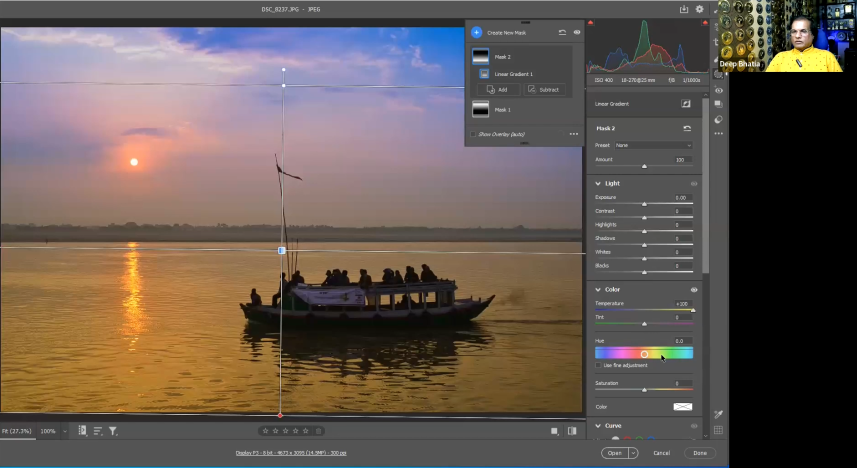The width and height of the screenshot is (857, 468).
Task: Open the Preset dropdown set to None
Action: 652,145
